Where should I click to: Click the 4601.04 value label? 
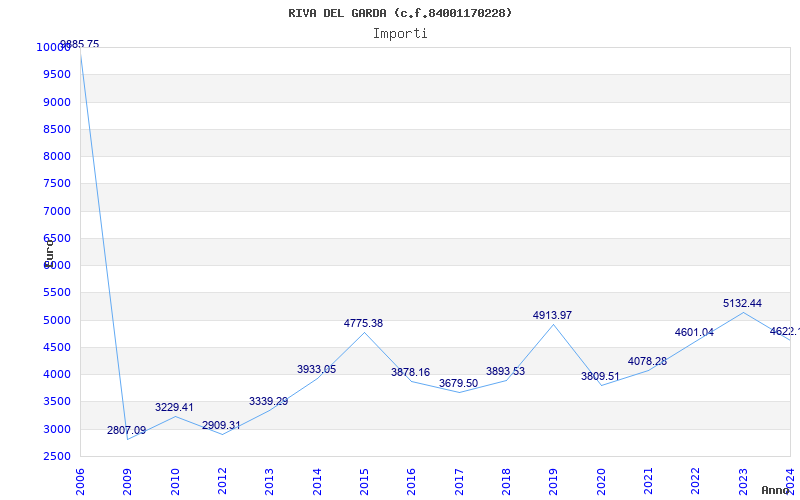694,333
